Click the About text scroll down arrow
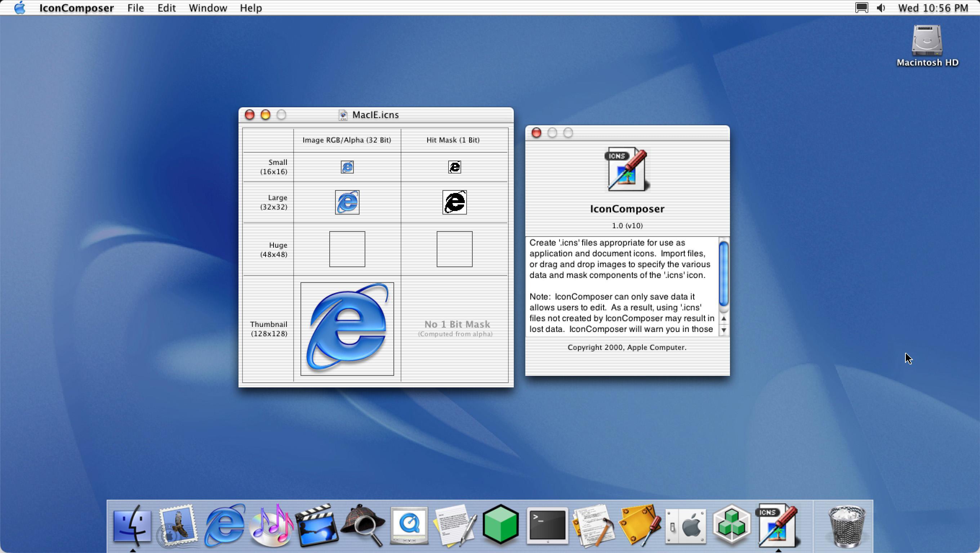The image size is (980, 553). coord(723,330)
